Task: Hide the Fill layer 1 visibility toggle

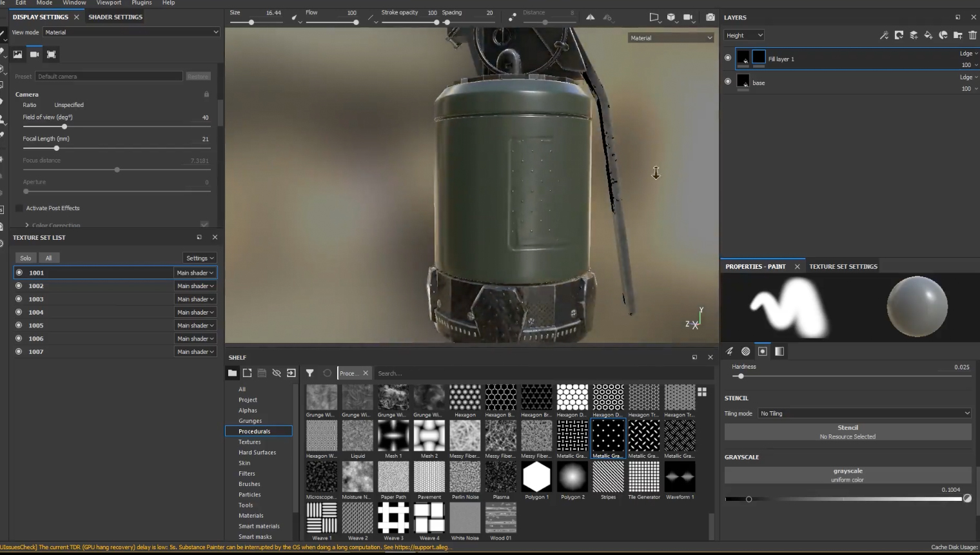Action: (x=728, y=58)
